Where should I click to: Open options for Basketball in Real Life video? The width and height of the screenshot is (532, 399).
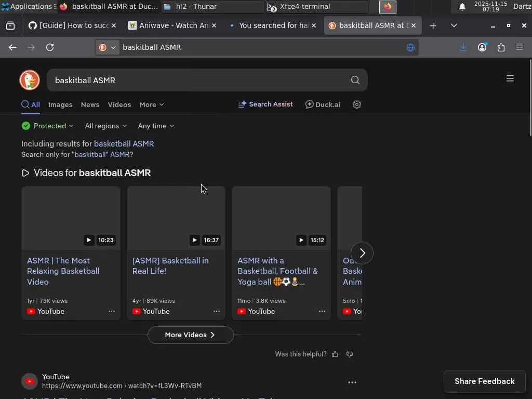pos(217,311)
